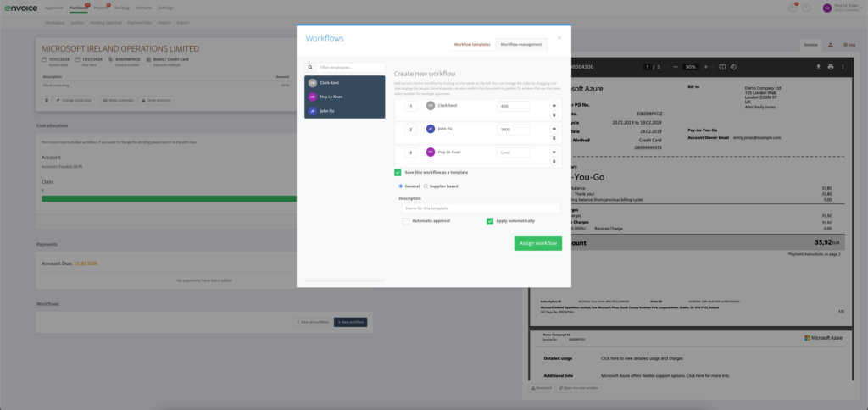The image size is (868, 410).
Task: Remove John Fiz step with the trash icon
Action: point(554,138)
